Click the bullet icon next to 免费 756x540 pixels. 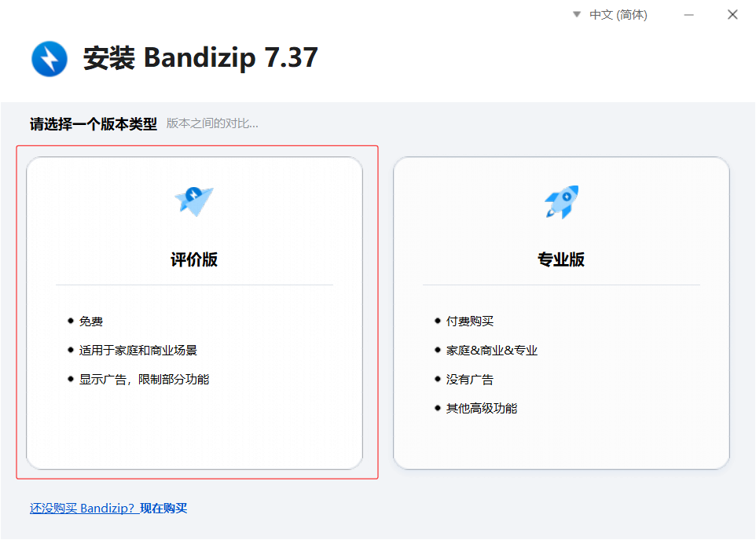tap(70, 321)
